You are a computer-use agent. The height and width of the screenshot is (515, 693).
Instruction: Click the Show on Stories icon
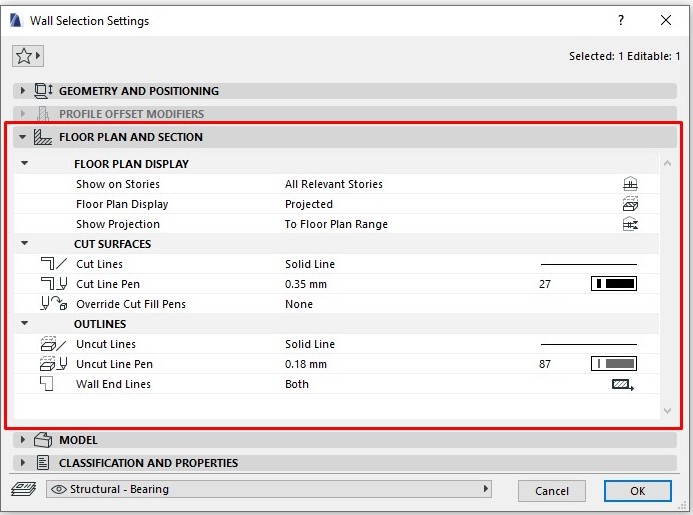[629, 184]
